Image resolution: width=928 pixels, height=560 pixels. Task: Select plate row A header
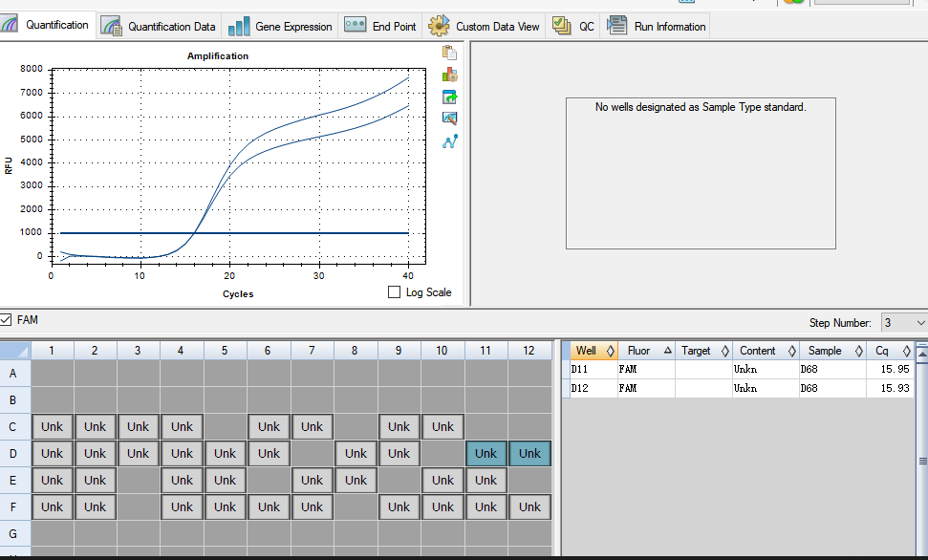(14, 374)
